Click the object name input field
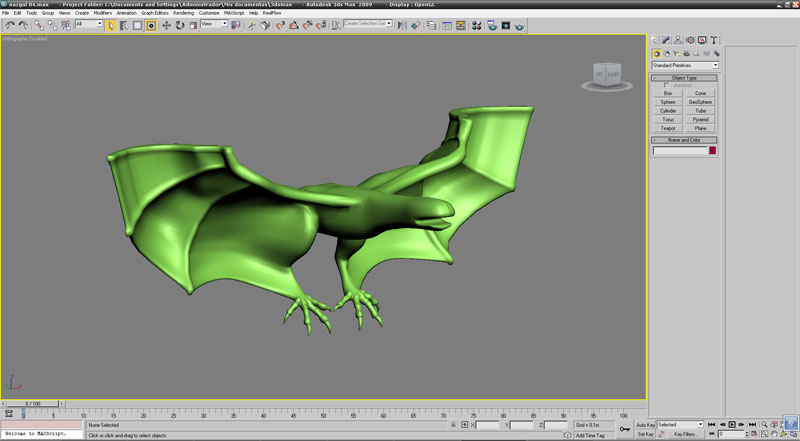800x441 pixels. (680, 151)
